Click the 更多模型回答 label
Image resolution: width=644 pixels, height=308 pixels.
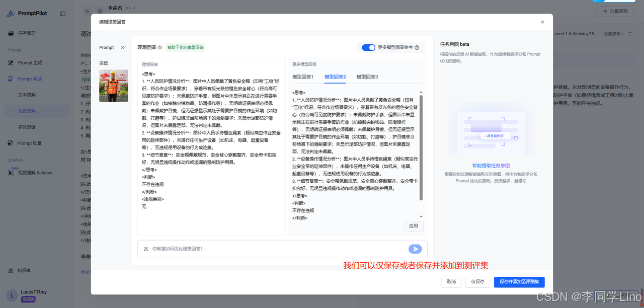click(304, 64)
